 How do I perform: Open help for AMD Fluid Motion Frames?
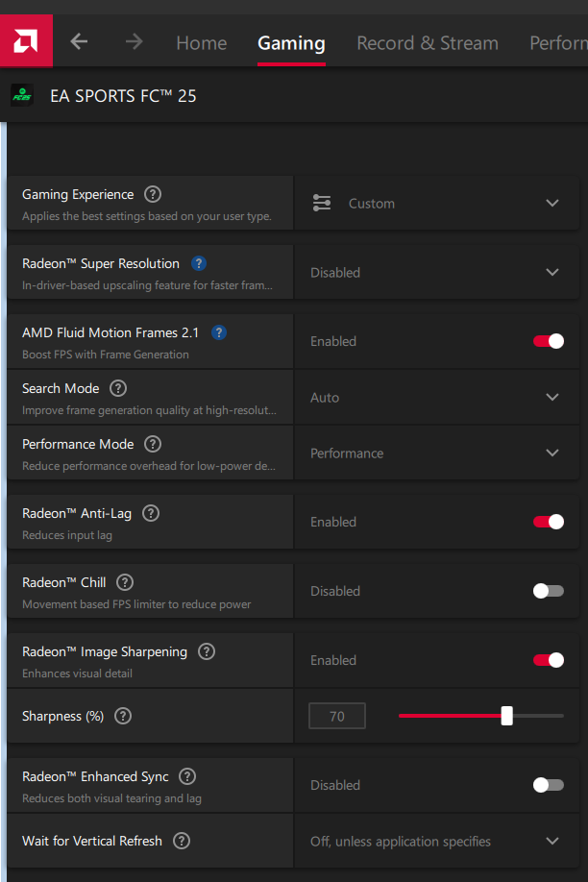tap(219, 332)
